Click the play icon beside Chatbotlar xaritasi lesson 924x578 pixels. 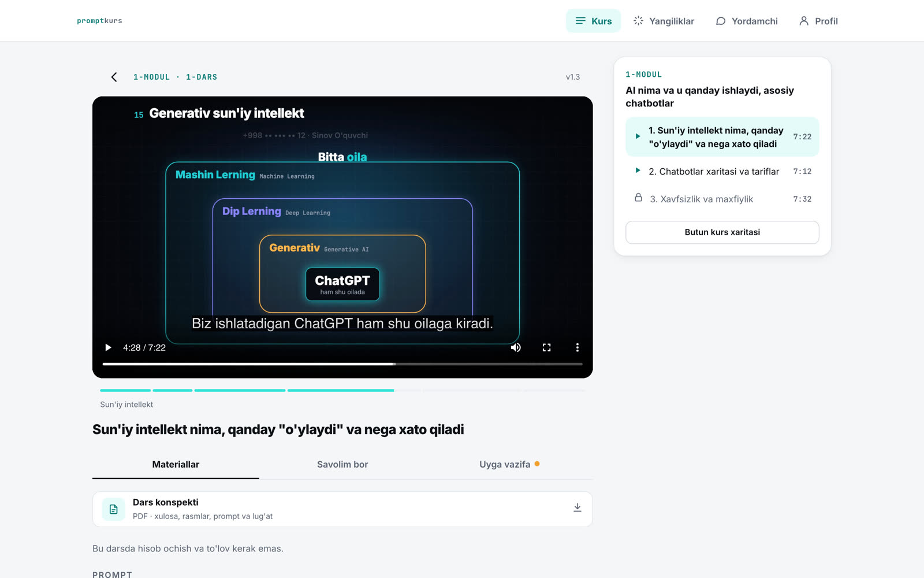638,171
